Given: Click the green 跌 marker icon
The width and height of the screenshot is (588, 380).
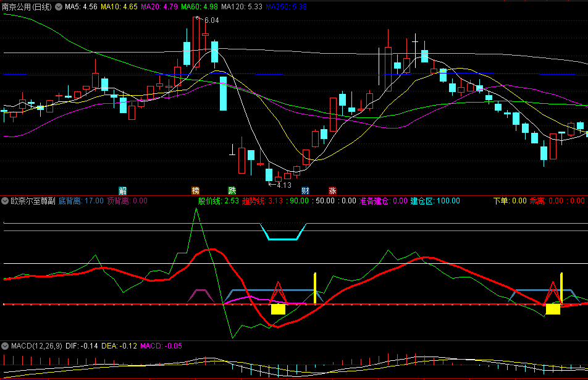Looking at the screenshot, I should (x=232, y=190).
